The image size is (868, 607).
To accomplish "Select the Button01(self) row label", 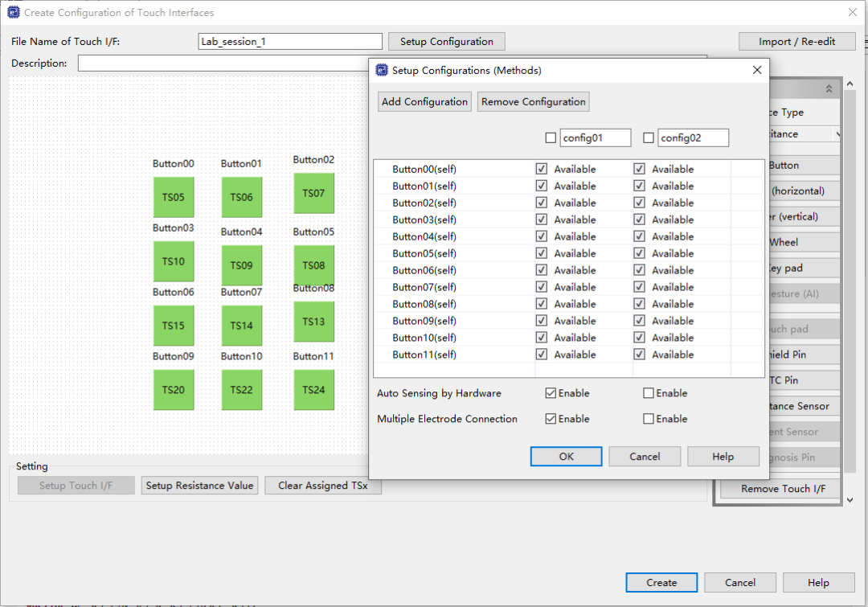I will tap(424, 186).
